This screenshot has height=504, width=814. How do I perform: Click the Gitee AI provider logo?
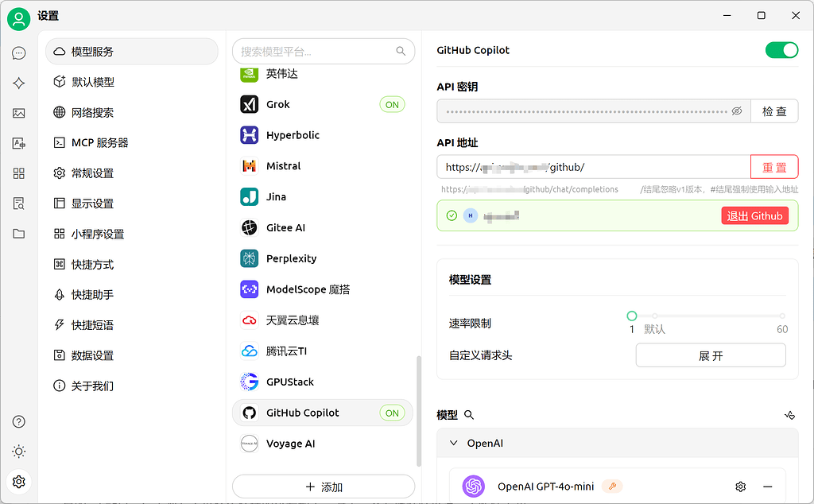coord(249,228)
